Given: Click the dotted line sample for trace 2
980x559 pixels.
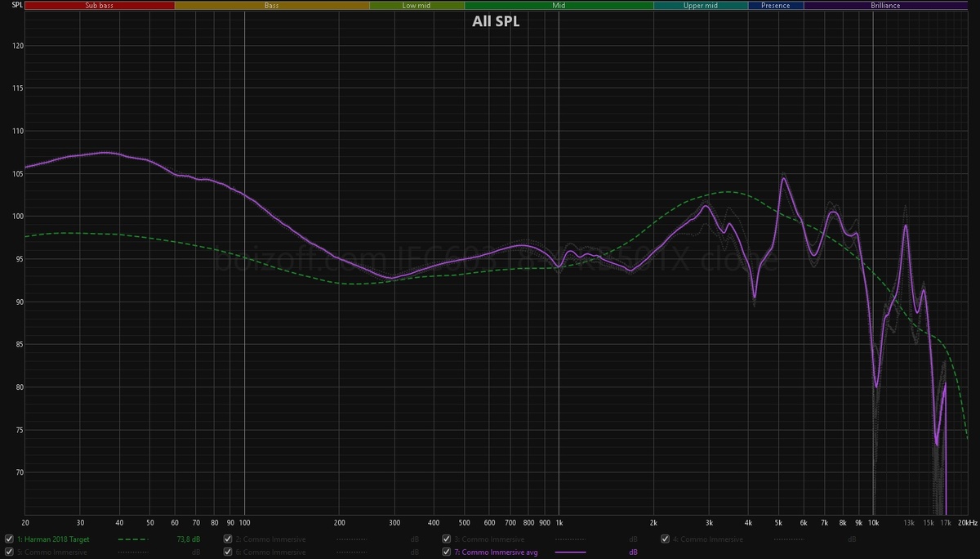Looking at the screenshot, I should (x=353, y=539).
